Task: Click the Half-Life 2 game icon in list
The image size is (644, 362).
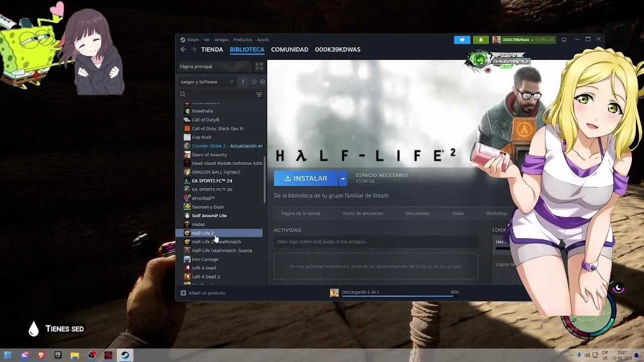Action: 187,233
